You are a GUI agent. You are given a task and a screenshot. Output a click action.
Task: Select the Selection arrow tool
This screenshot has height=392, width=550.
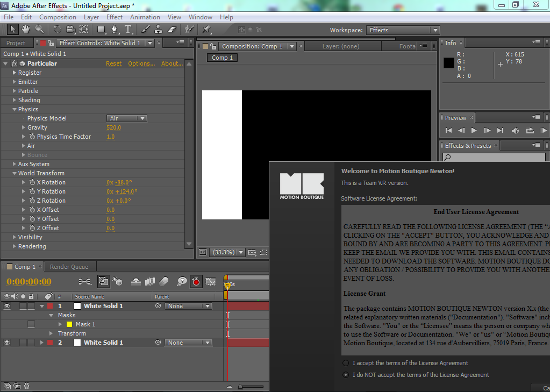pyautogui.click(x=12, y=30)
